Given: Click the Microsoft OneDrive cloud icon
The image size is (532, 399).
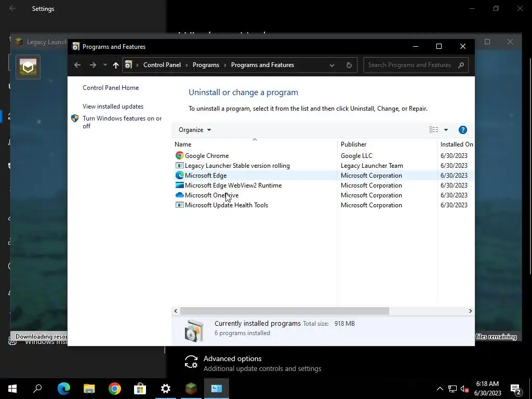Looking at the screenshot, I should click(x=179, y=195).
